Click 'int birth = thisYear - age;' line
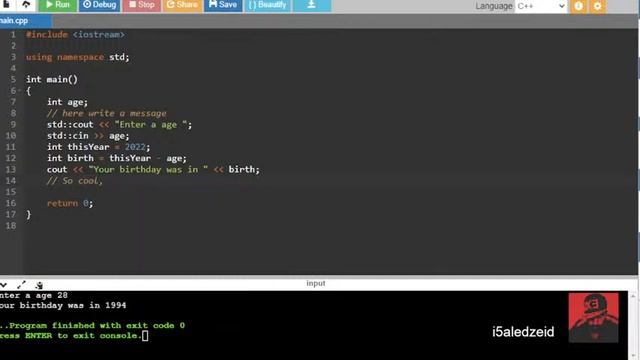640x360 pixels. point(116,158)
